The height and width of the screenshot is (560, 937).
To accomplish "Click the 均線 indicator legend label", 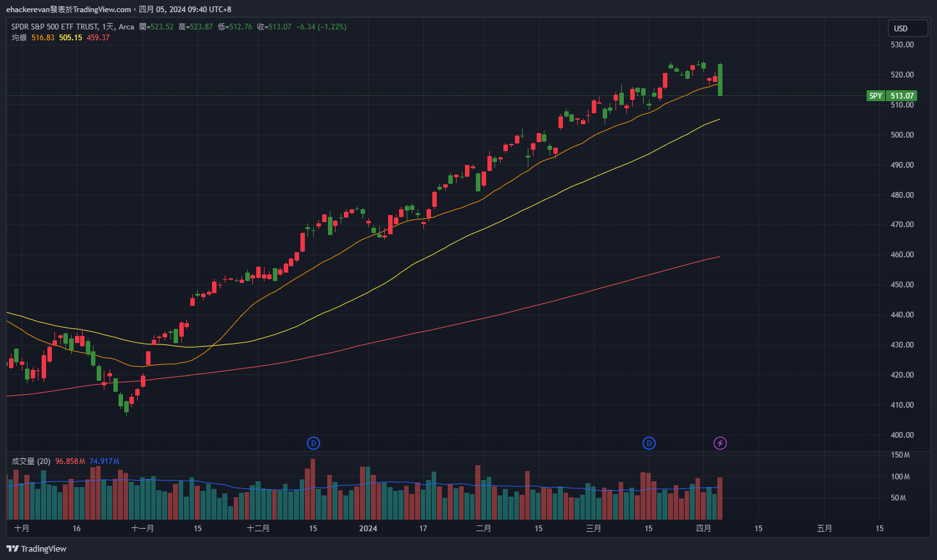I will click(19, 38).
